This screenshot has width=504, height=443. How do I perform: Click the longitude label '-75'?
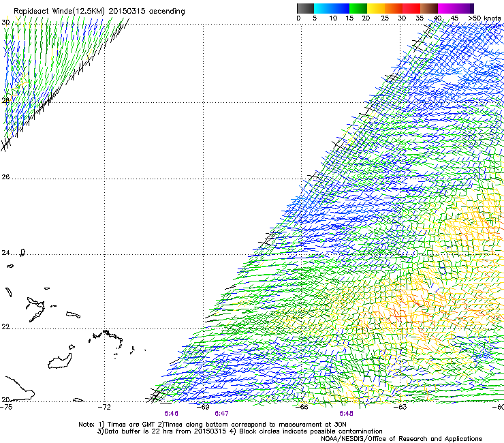point(6,407)
